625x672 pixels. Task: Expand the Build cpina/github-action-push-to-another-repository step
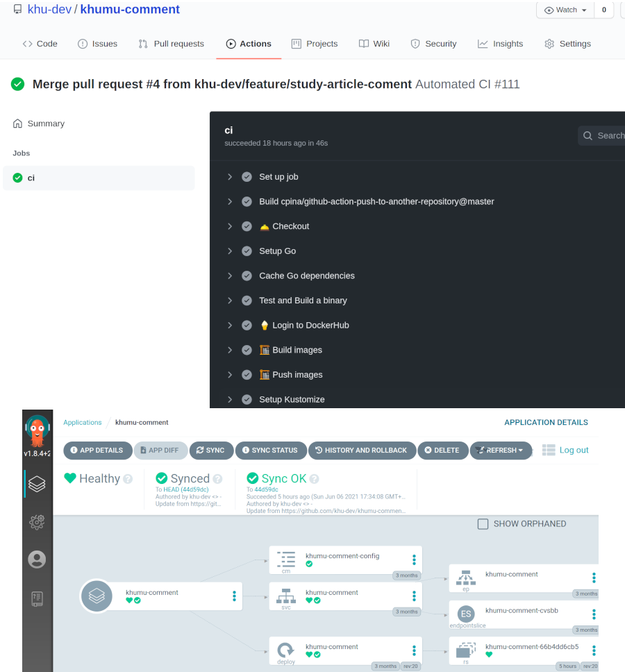point(230,201)
